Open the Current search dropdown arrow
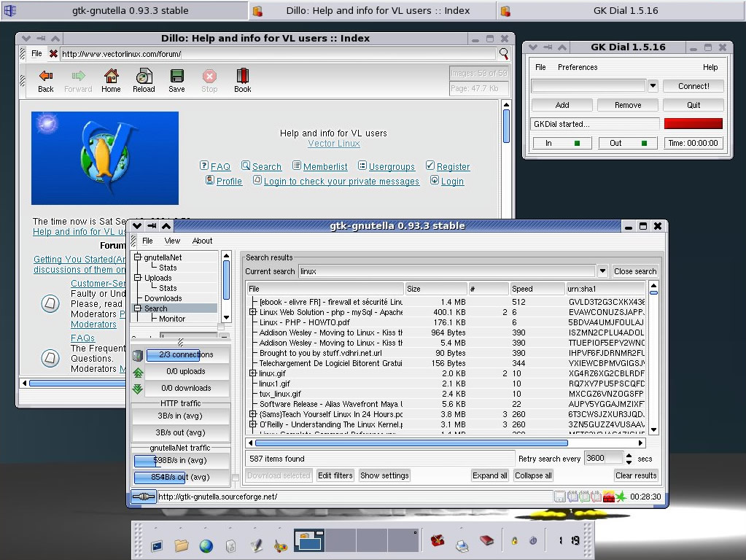 [602, 271]
